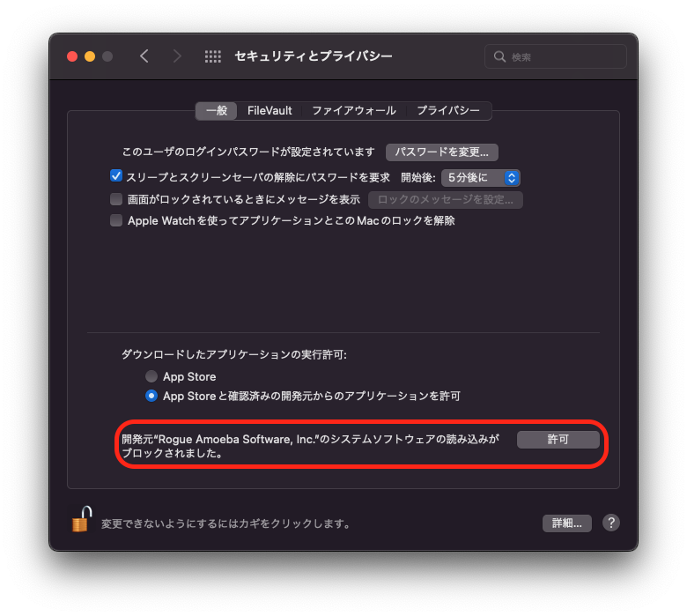The width and height of the screenshot is (687, 616).
Task: Click the forward navigation arrow
Action: click(176, 56)
